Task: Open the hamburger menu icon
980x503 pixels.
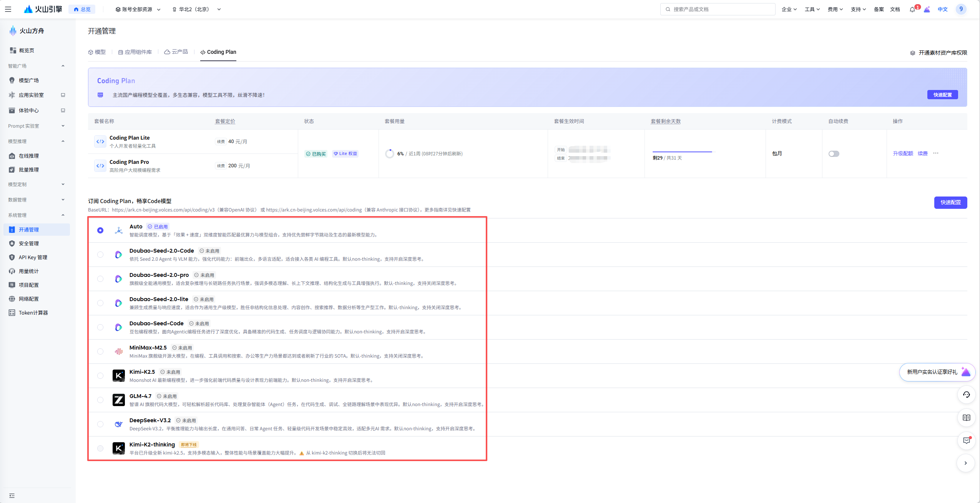Action: (x=8, y=9)
